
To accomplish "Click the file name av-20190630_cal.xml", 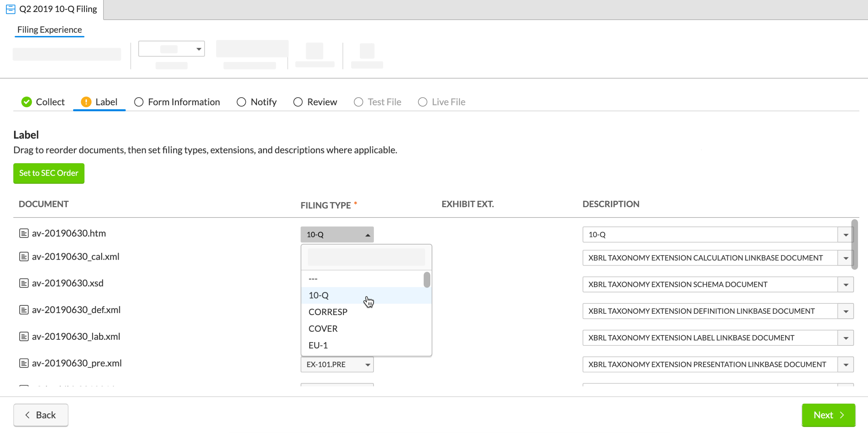I will 75,256.
